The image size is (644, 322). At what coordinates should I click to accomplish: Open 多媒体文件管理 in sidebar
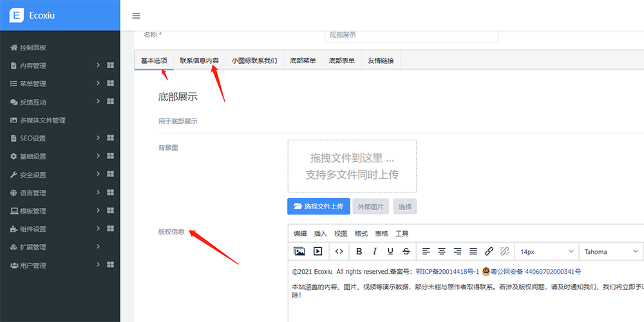(43, 120)
